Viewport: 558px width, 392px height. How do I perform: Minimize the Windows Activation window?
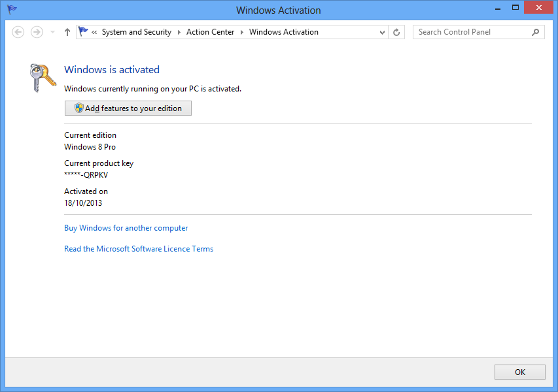(x=498, y=8)
